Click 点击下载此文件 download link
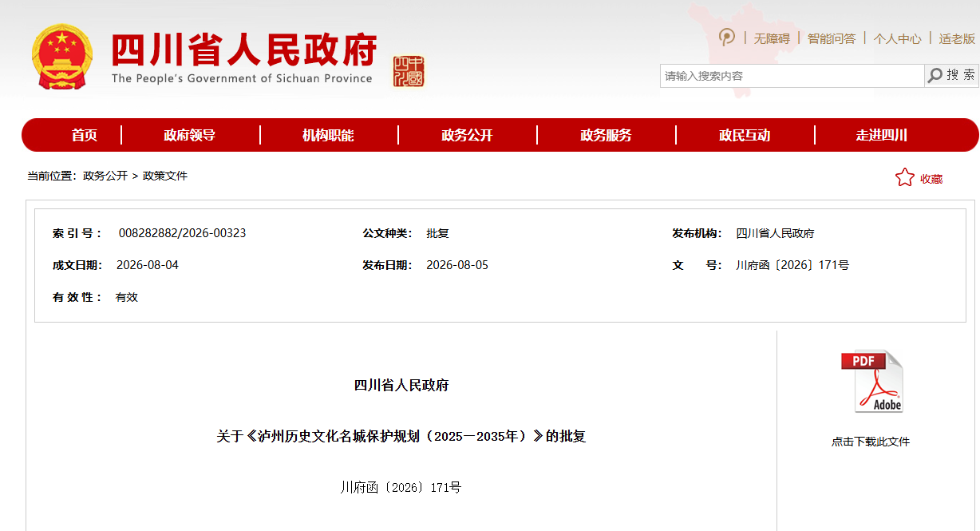Screen dimensions: 980x531 (x=871, y=442)
